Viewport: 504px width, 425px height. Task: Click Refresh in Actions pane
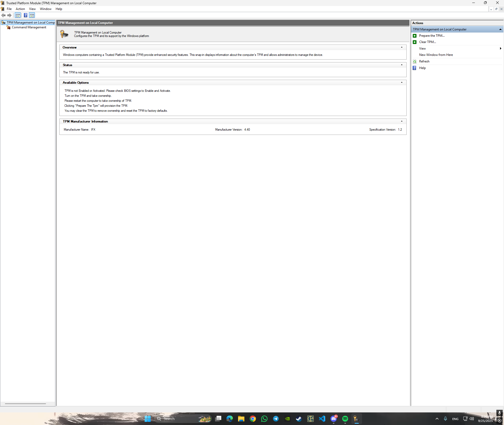[x=424, y=61]
